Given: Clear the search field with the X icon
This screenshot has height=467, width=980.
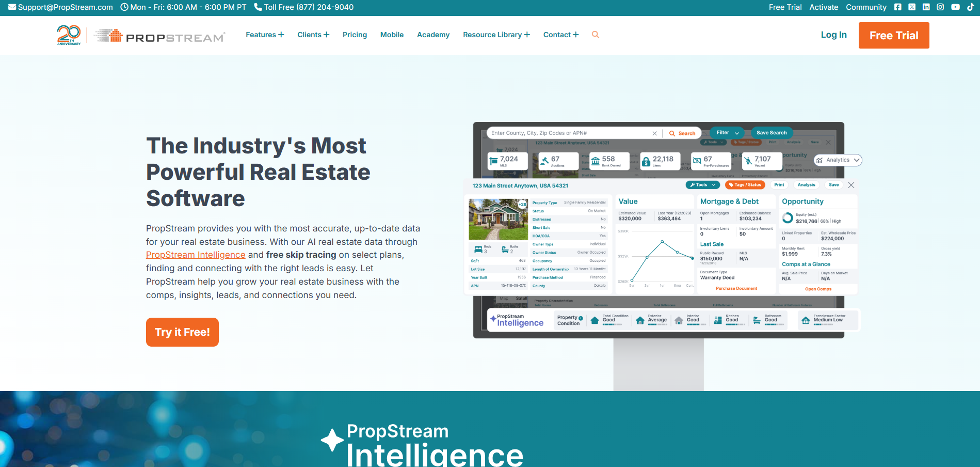Looking at the screenshot, I should tap(654, 133).
